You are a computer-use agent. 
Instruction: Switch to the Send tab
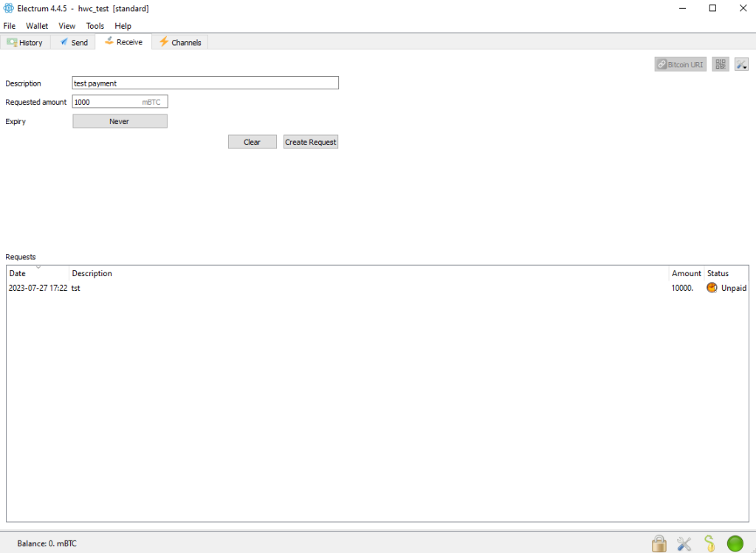73,42
